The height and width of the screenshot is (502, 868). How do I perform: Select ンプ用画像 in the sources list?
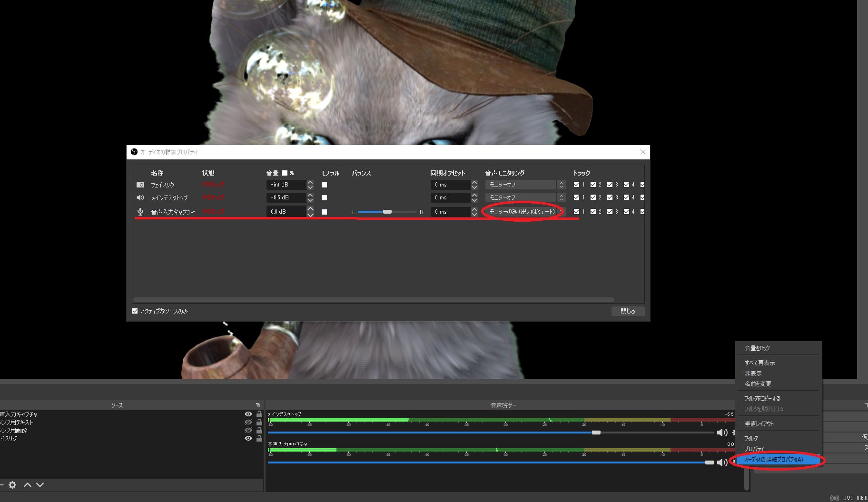click(x=14, y=431)
